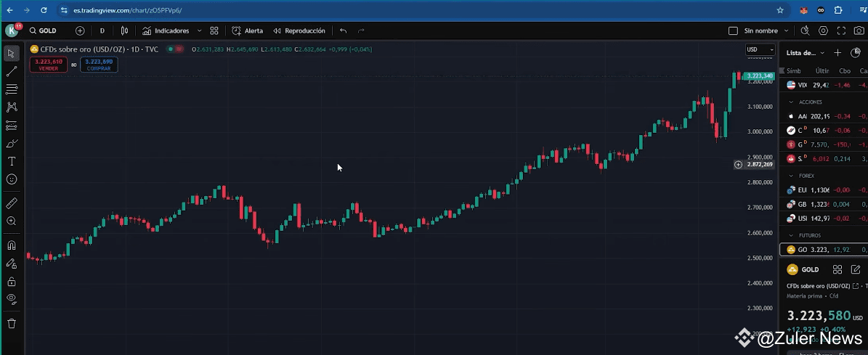Open GOLD symbol search
Screen dimensions: 868x355
43,31
